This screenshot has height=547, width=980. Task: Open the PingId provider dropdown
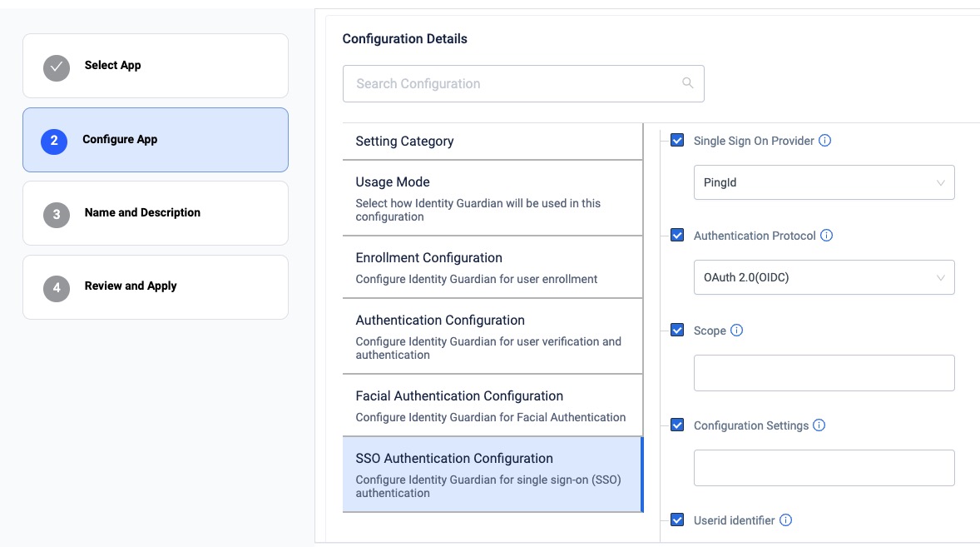pyautogui.click(x=824, y=182)
